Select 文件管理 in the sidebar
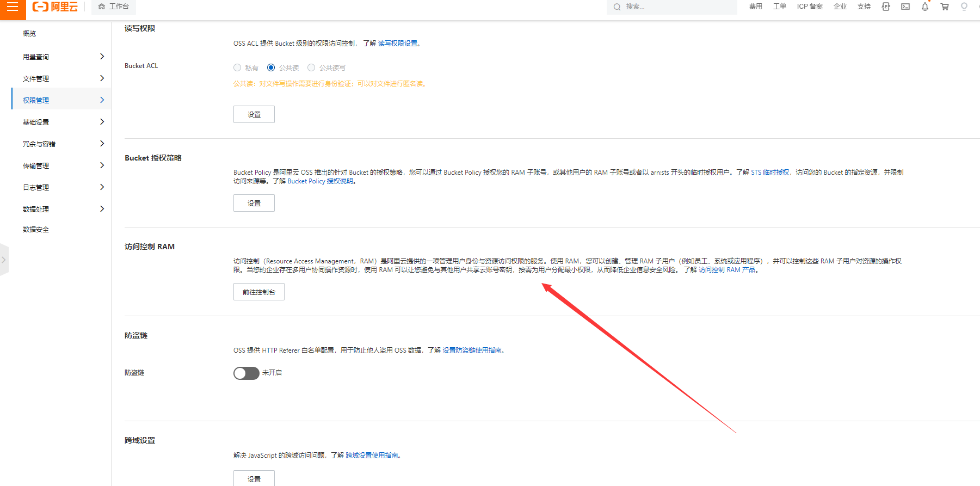 (x=36, y=79)
